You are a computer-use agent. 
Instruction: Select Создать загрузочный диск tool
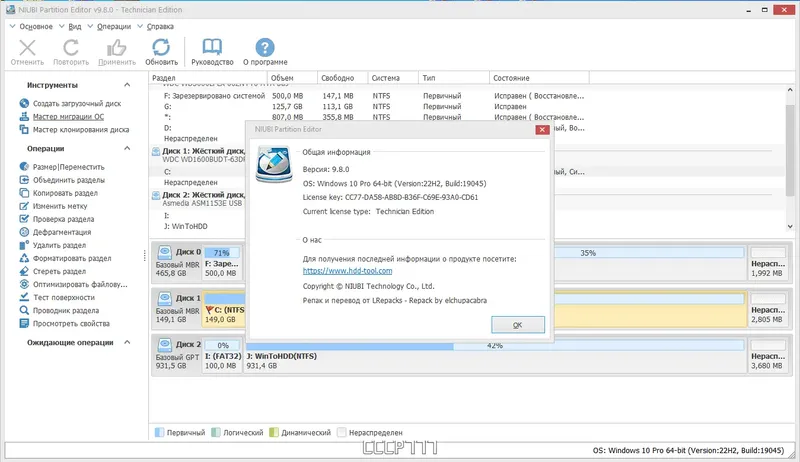click(77, 104)
